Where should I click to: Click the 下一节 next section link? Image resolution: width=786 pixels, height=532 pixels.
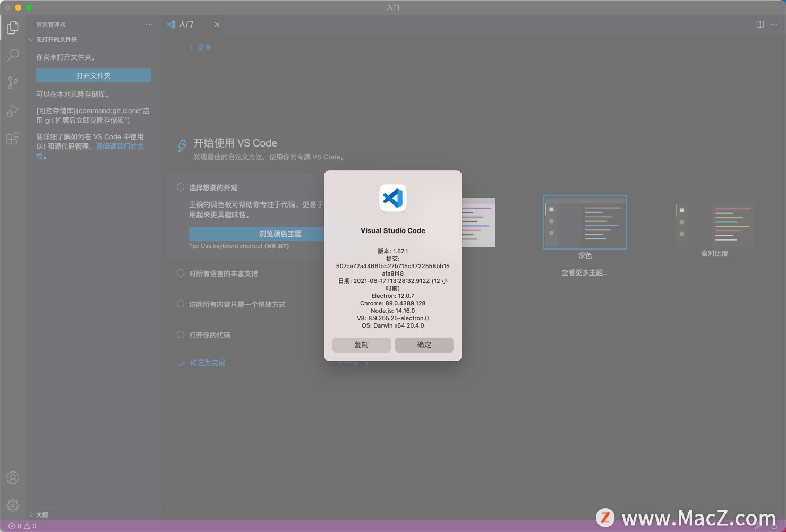354,363
